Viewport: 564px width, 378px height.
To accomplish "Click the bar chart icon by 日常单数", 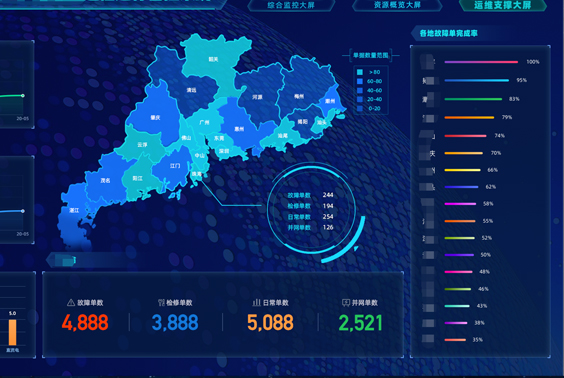I will click(256, 302).
